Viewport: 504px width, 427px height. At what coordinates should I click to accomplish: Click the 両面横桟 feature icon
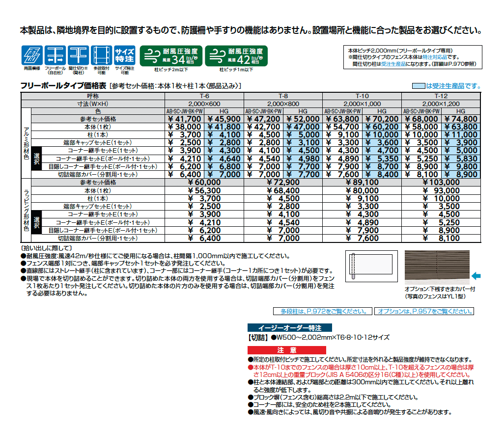32,55
